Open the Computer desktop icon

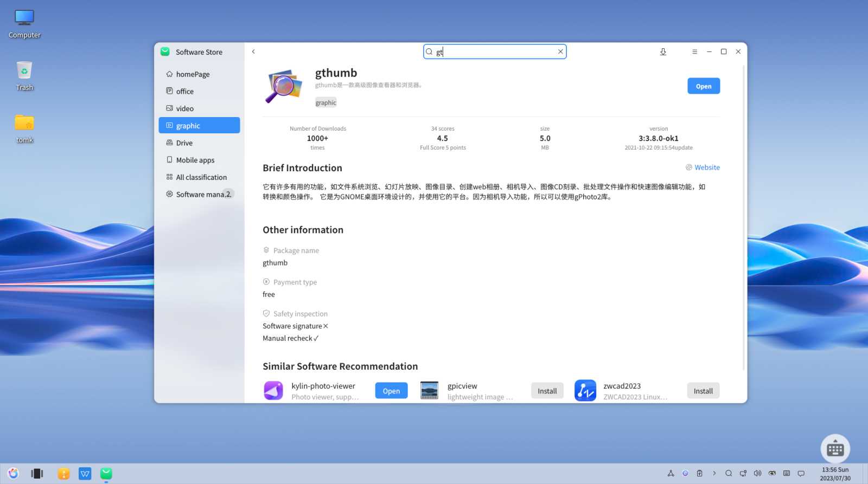point(24,24)
